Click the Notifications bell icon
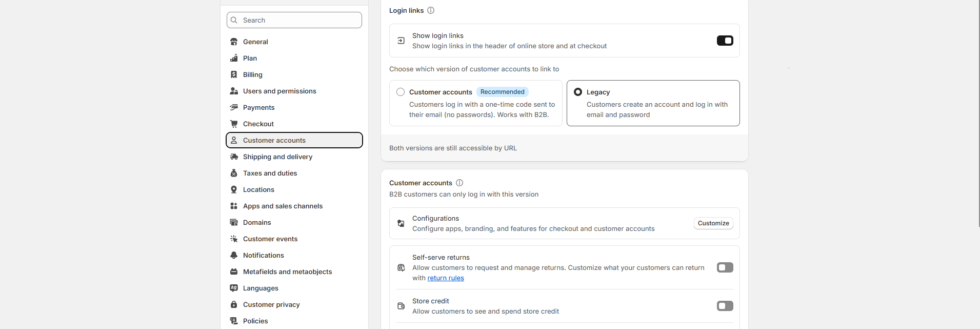This screenshot has height=329, width=980. pyautogui.click(x=234, y=255)
